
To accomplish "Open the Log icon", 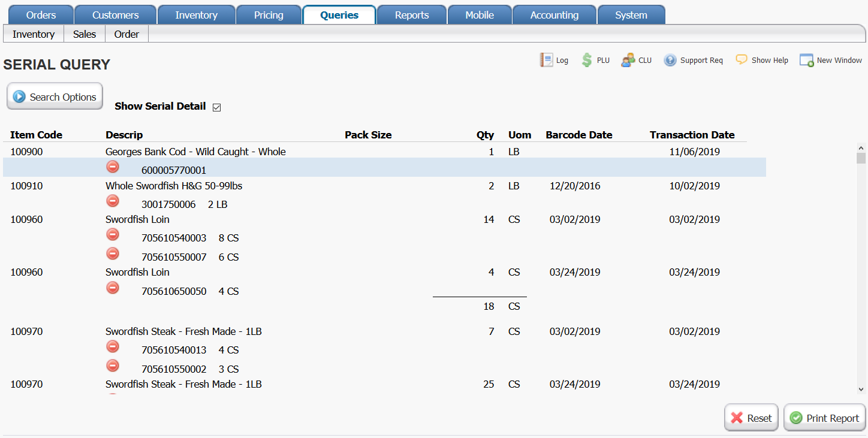I will click(x=546, y=60).
